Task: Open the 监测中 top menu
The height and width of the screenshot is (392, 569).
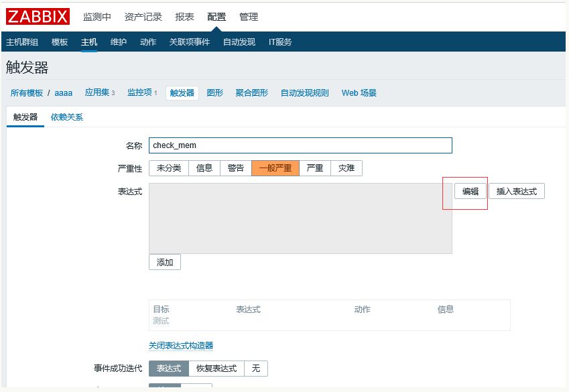Action: pos(97,17)
